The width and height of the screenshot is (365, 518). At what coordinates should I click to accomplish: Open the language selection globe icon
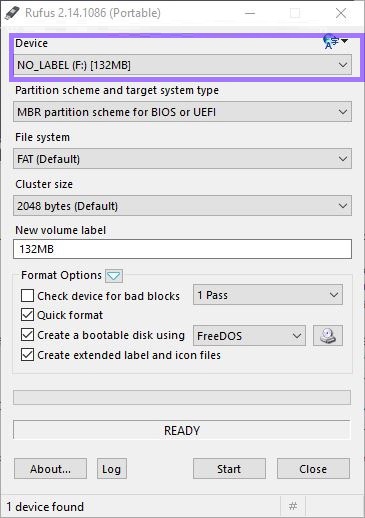point(335,42)
